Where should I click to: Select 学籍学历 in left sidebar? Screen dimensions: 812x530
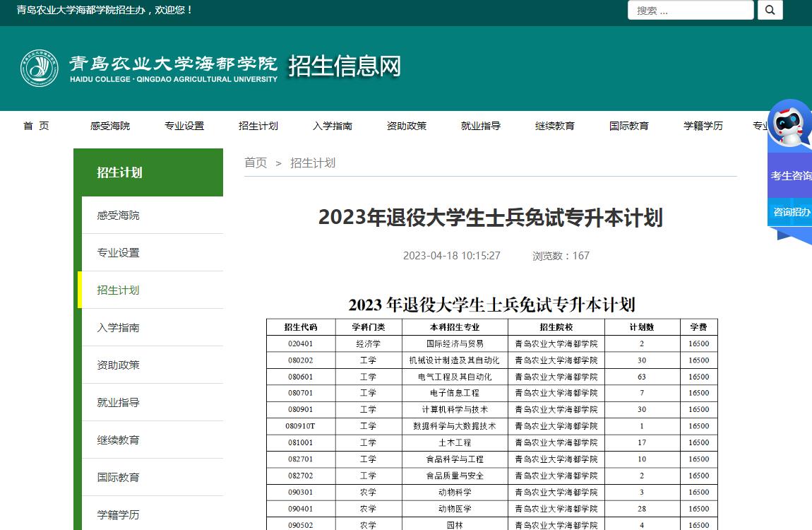[153, 514]
